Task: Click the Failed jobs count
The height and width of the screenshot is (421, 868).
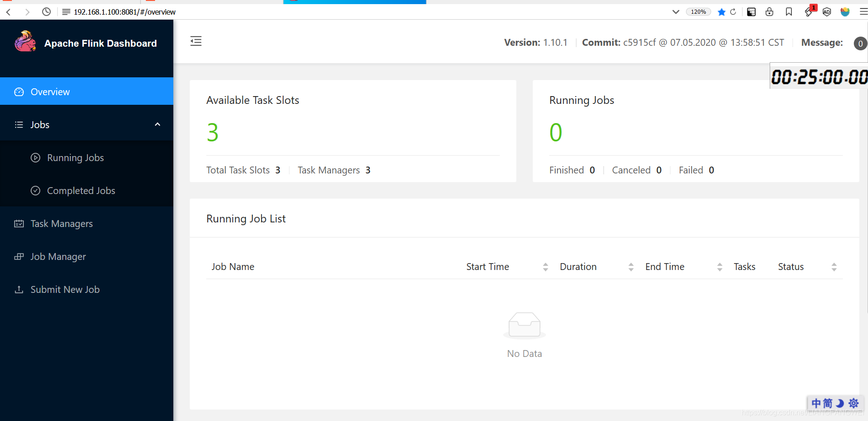Action: coord(712,170)
